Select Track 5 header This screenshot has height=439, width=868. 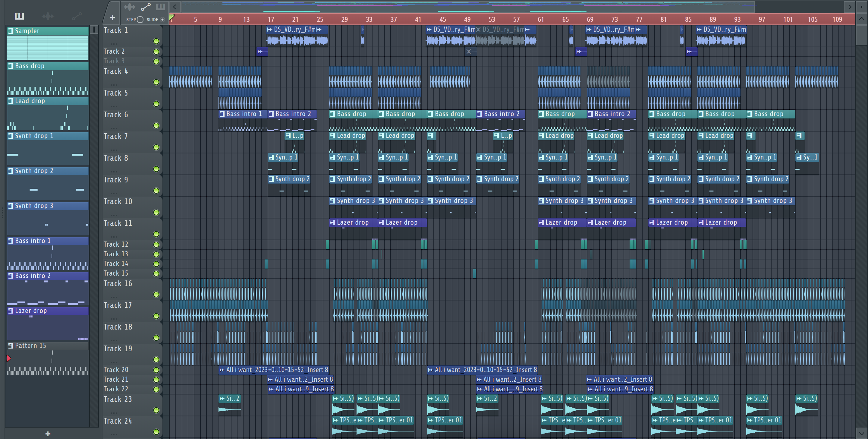click(x=132, y=99)
